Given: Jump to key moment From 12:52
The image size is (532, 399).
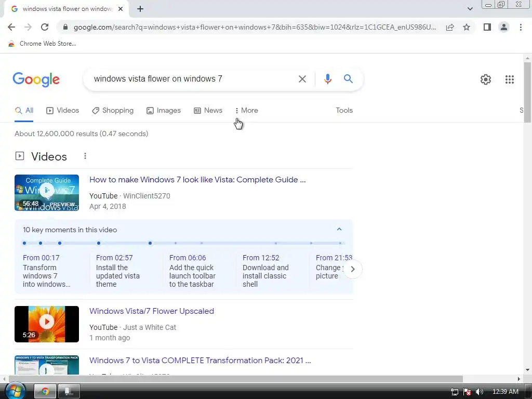Looking at the screenshot, I should coord(266,271).
